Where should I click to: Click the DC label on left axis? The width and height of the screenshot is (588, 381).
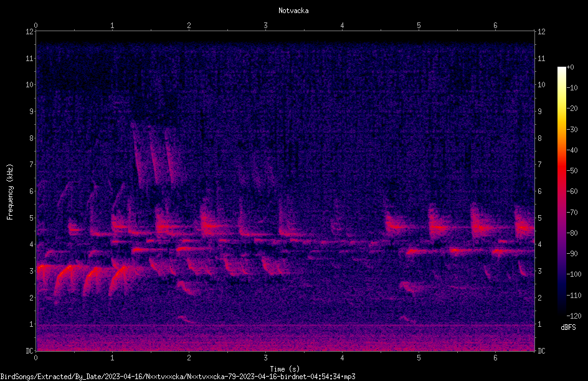(x=30, y=351)
